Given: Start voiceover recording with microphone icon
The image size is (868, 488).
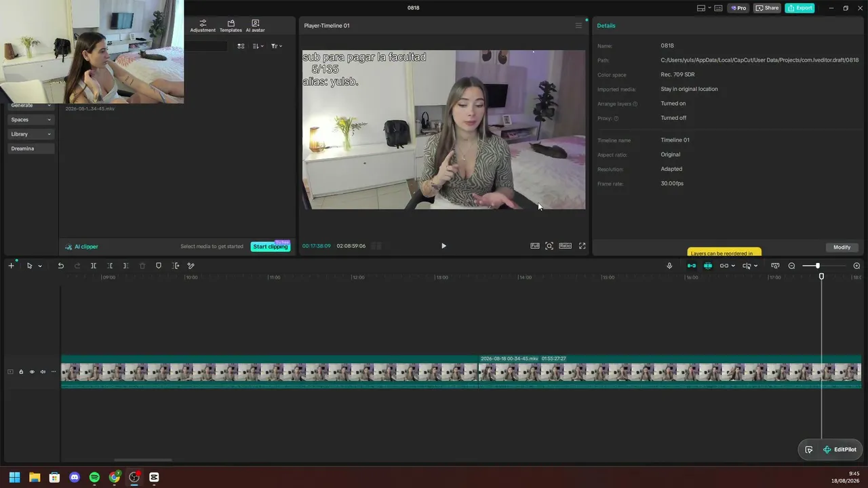Looking at the screenshot, I should 669,266.
